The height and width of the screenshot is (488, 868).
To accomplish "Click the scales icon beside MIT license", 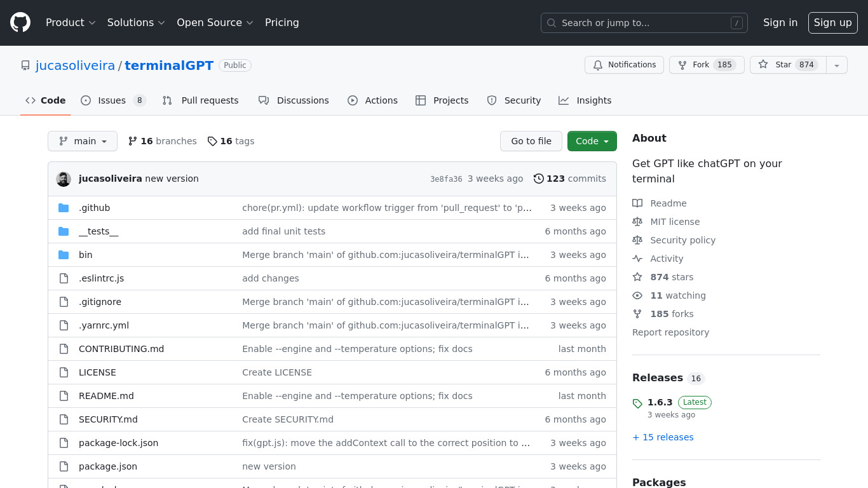I will click(x=637, y=222).
